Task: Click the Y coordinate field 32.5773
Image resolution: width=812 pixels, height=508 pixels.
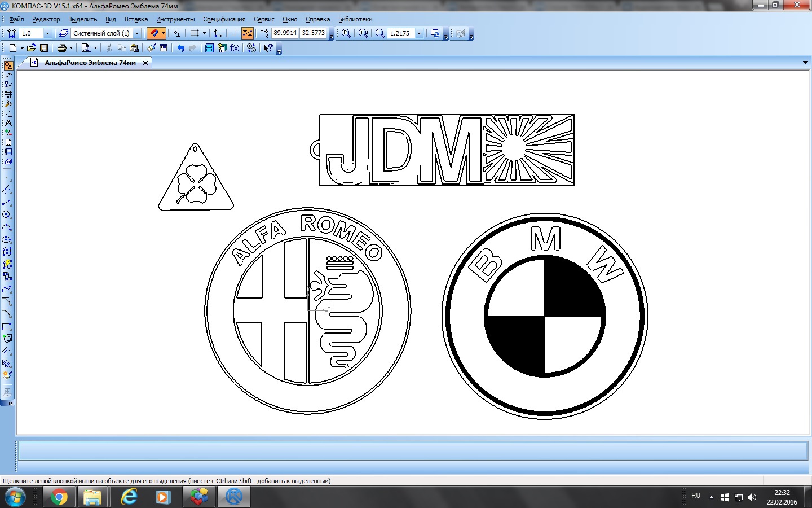Action: point(313,33)
